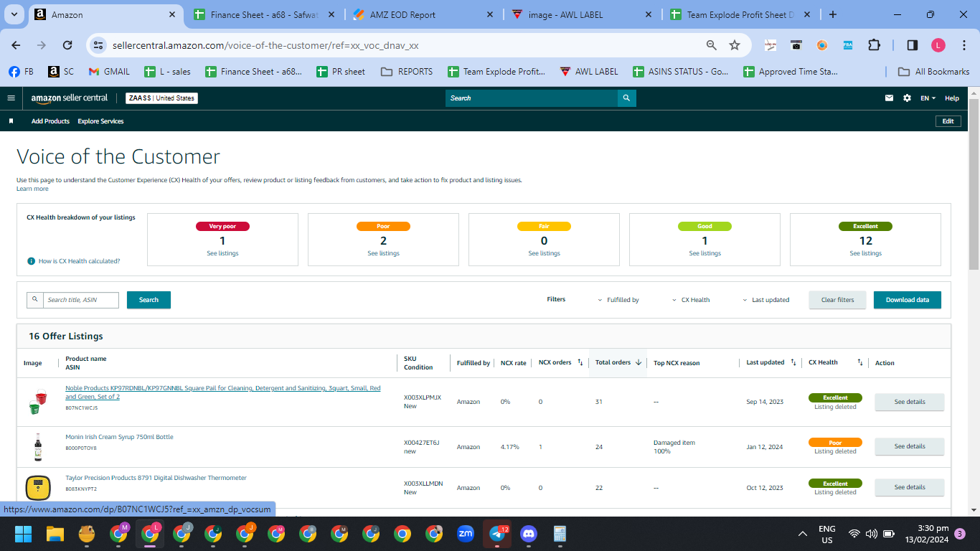Bookmark this page with the star icon
This screenshot has width=980, height=551.
click(x=735, y=45)
